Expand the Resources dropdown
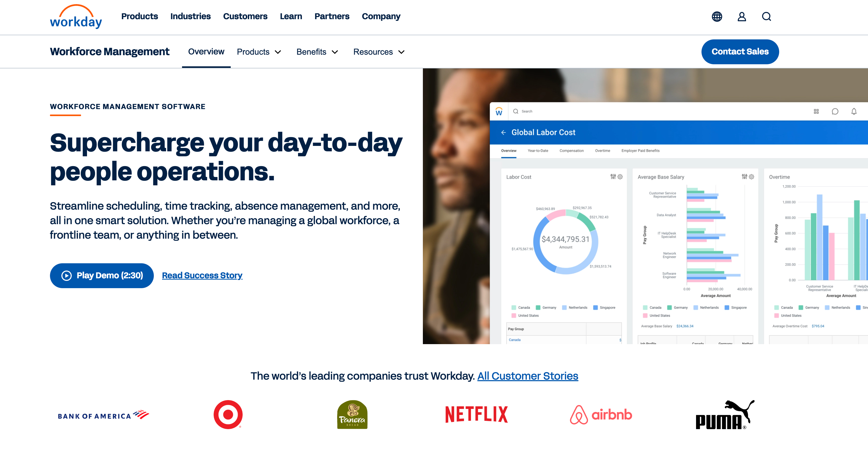868x454 pixels. pyautogui.click(x=379, y=52)
